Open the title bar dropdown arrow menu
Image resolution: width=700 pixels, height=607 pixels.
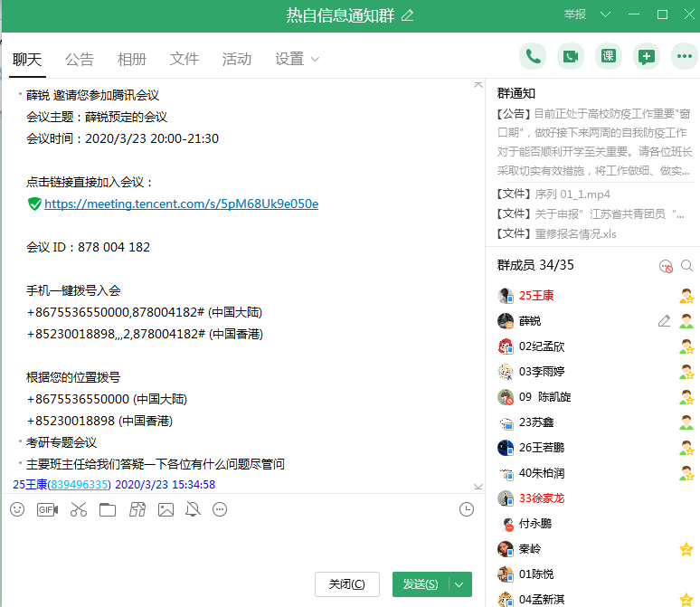pyautogui.click(x=606, y=14)
